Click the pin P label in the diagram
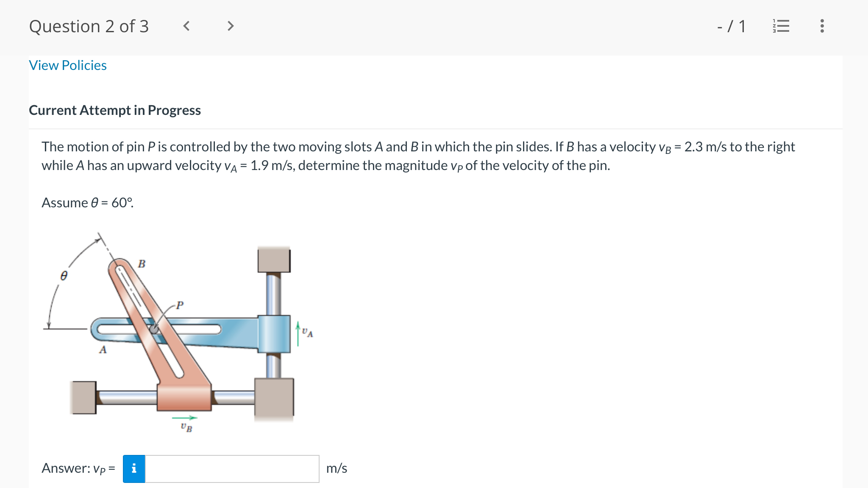 click(x=180, y=306)
